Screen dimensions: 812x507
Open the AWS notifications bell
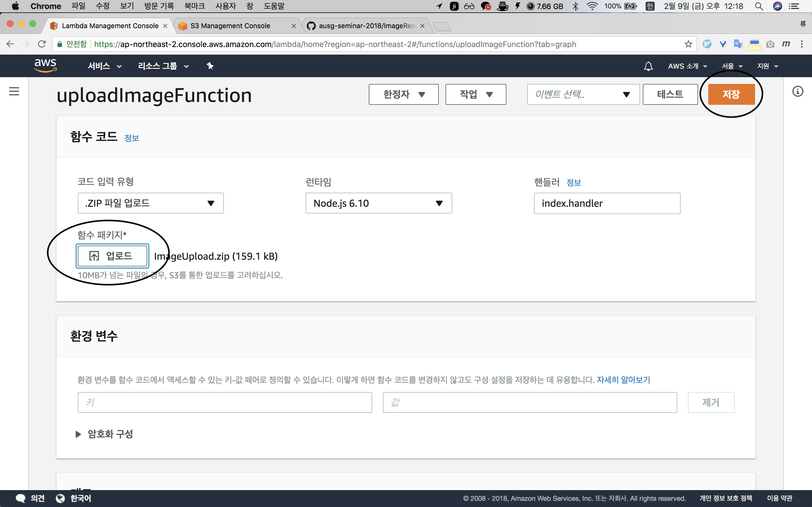(x=648, y=66)
